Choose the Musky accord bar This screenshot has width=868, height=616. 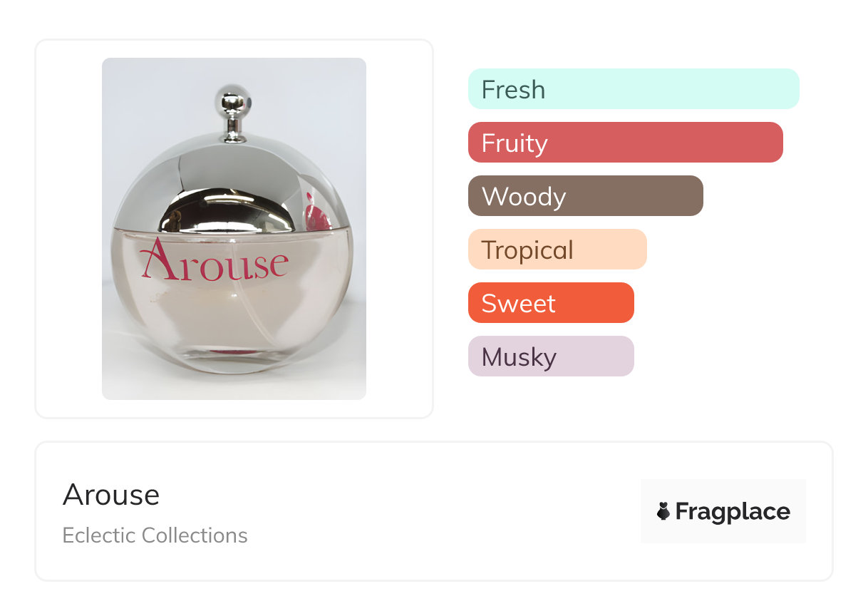coord(551,356)
